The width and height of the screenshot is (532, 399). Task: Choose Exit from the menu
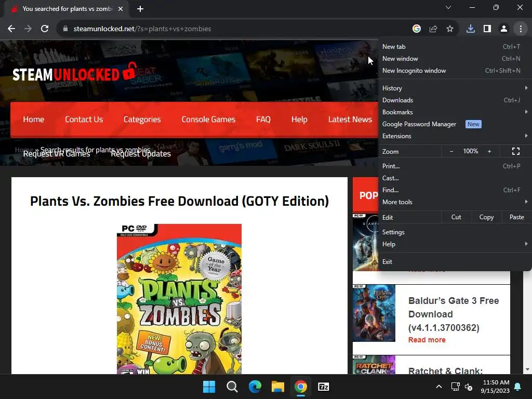[x=455, y=262]
